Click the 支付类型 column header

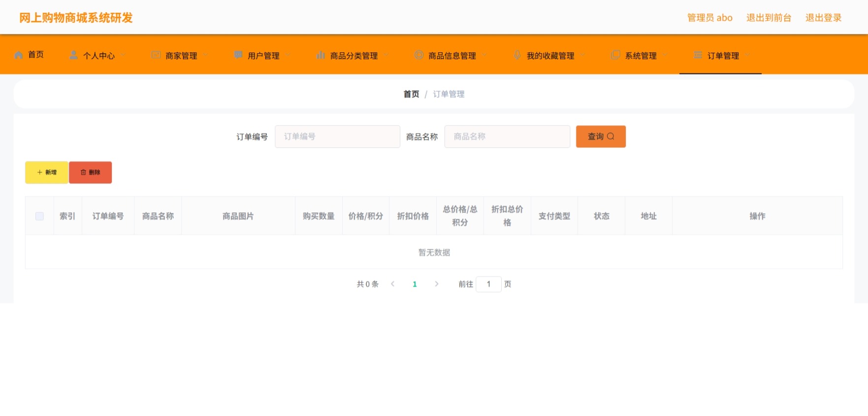(x=554, y=216)
